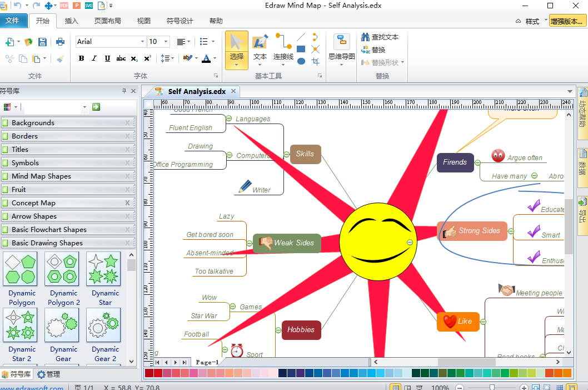Choose the 连接线 connector tool
588x390 pixels.
(x=283, y=49)
